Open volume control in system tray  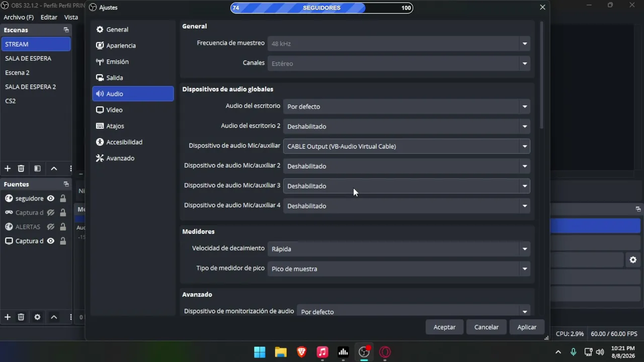coord(600,352)
